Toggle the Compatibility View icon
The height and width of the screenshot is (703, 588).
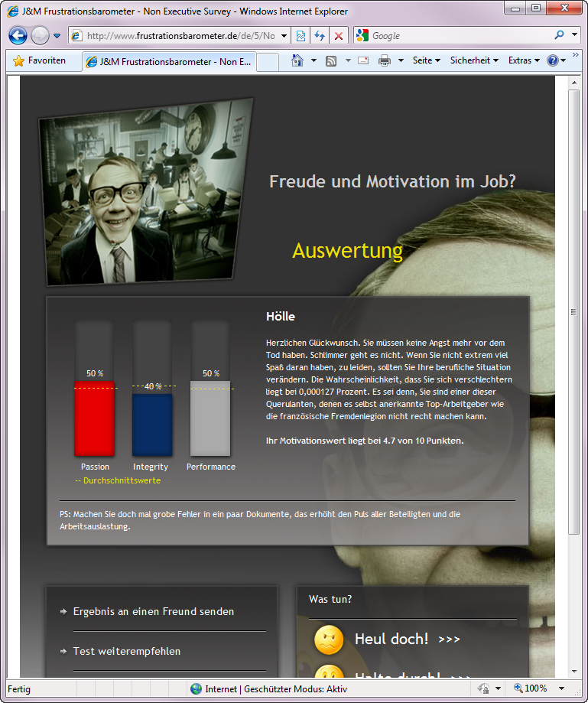point(301,36)
